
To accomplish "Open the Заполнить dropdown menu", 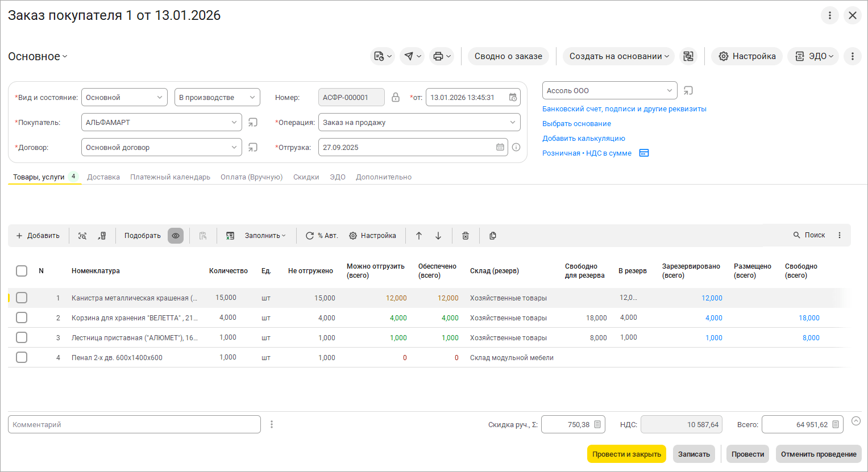I will (x=265, y=236).
